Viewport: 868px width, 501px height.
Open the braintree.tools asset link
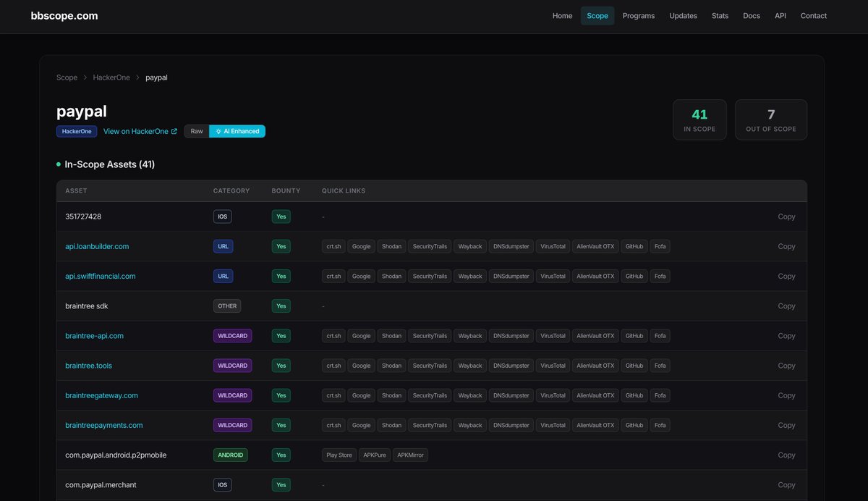pos(88,366)
